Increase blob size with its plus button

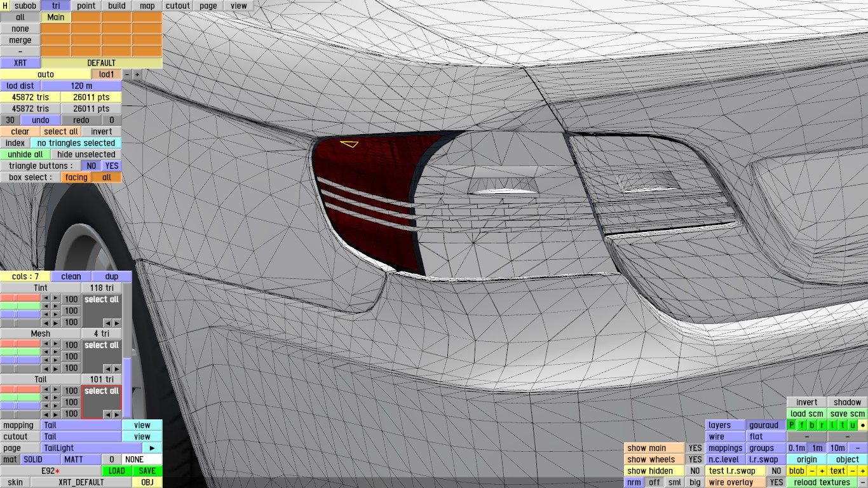822,471
